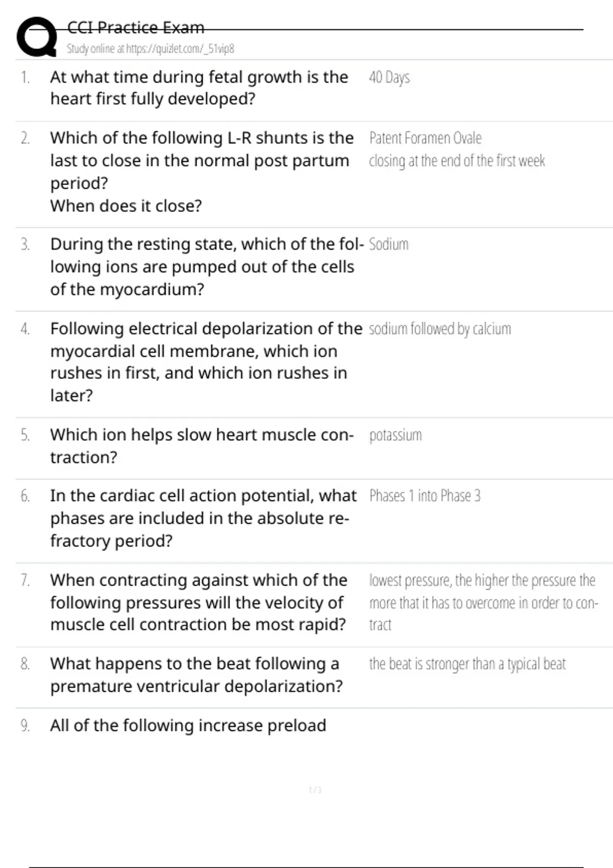Image resolution: width=613 pixels, height=868 pixels.
Task: Click the page number indicator 1/3
Action: (x=315, y=790)
